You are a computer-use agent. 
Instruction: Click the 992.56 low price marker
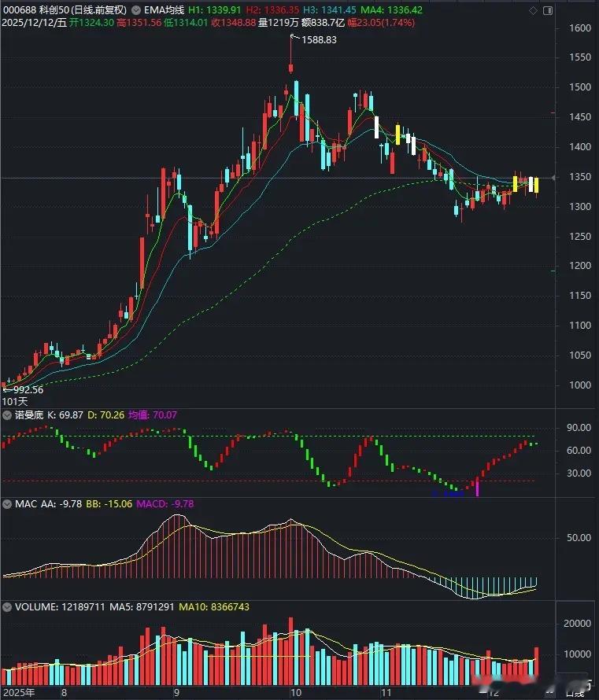(x=28, y=390)
